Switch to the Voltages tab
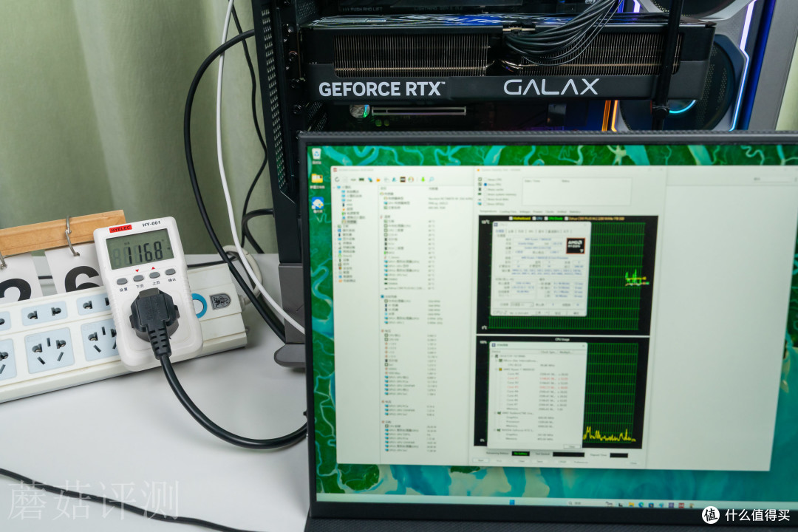 point(525,212)
